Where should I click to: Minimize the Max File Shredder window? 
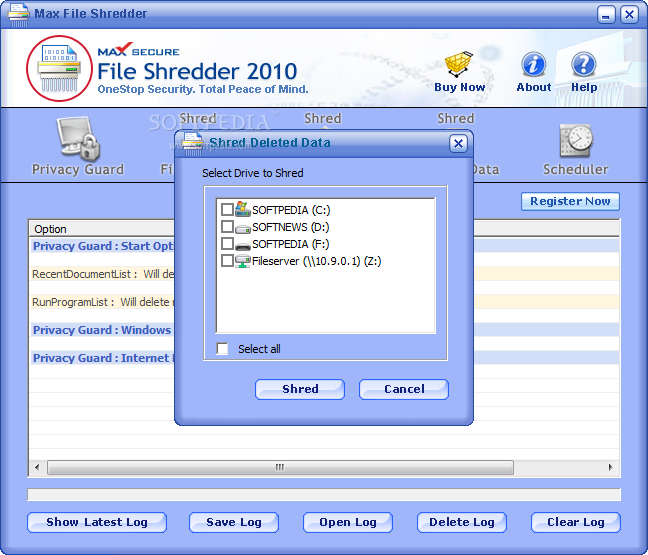[x=606, y=15]
